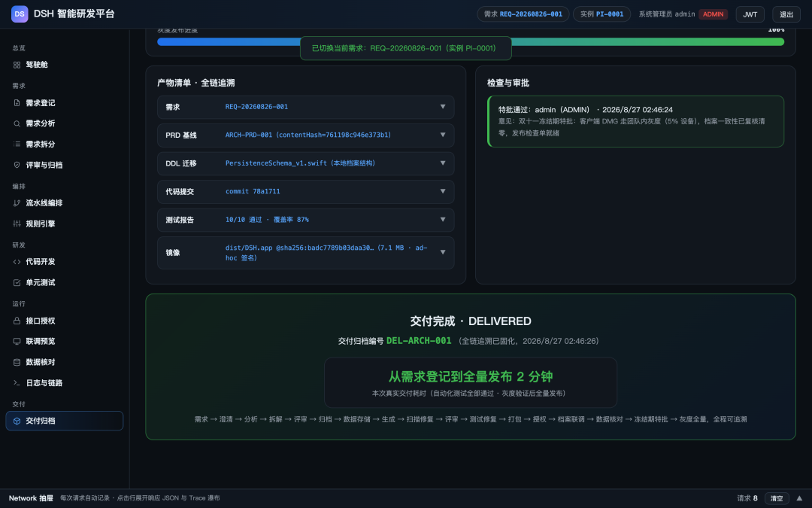Click the 交付完成 · DELIVERED title
812x508 pixels.
point(471,321)
